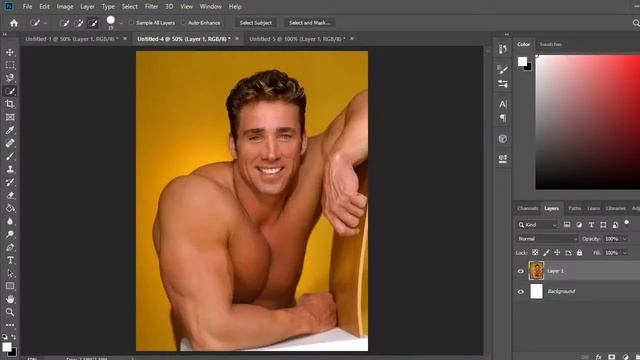Open the brush size picker dropdown

(121, 23)
